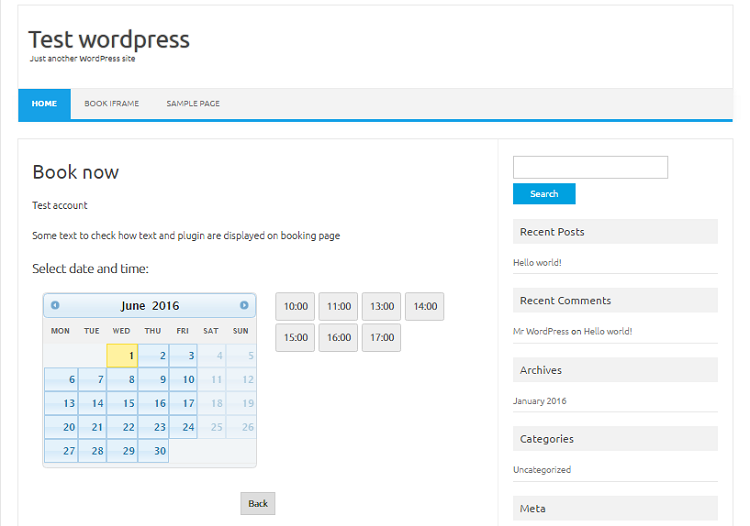Select the 15:00 time slot
Screen dimensions: 750x526
[x=295, y=338]
